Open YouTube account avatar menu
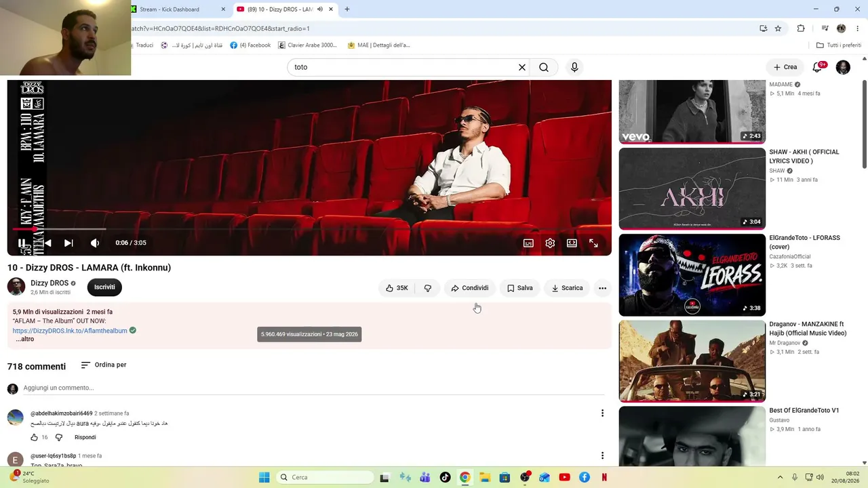 843,67
